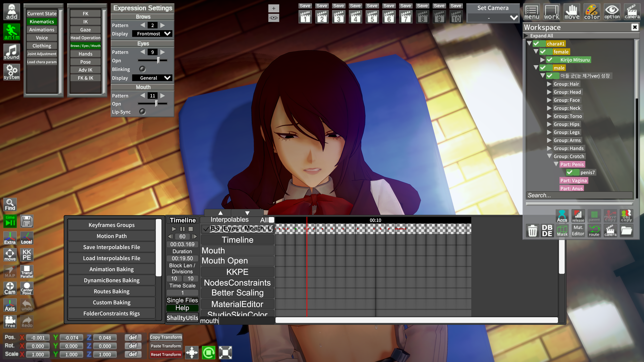Viewport: 644px width, 362px height.
Task: Adjust the Mouth Opn slider
Action: (156, 103)
